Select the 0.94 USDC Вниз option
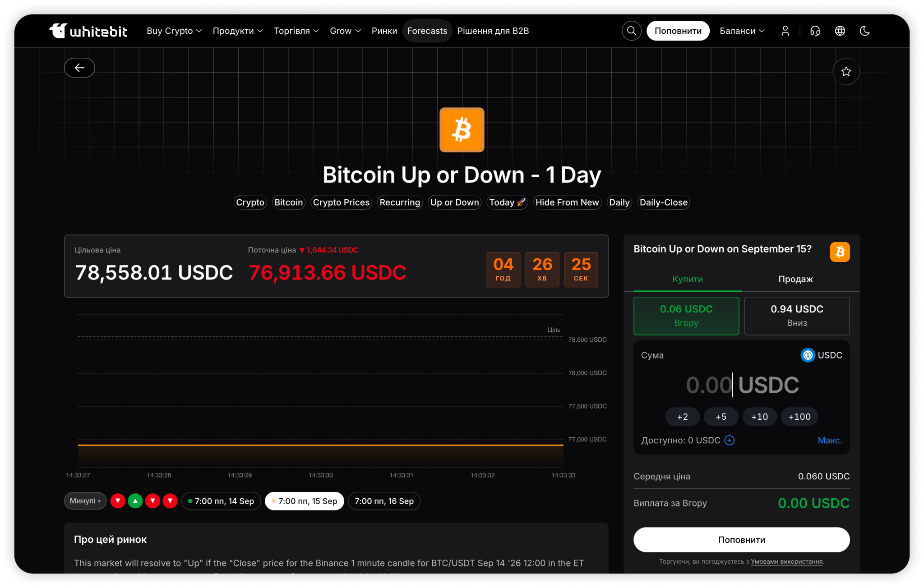Viewport: 924px width, 588px height. coord(797,316)
